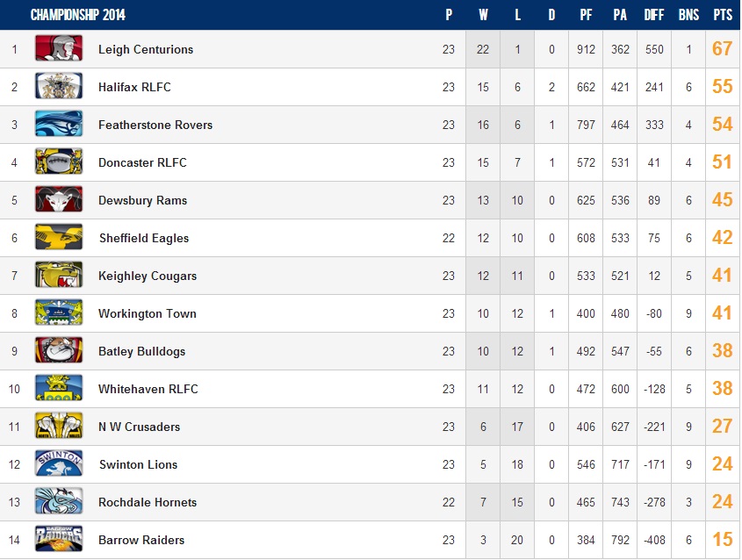Screen dimensions: 742x560
Task: Sort by the DIFF column header
Action: pyautogui.click(x=653, y=15)
